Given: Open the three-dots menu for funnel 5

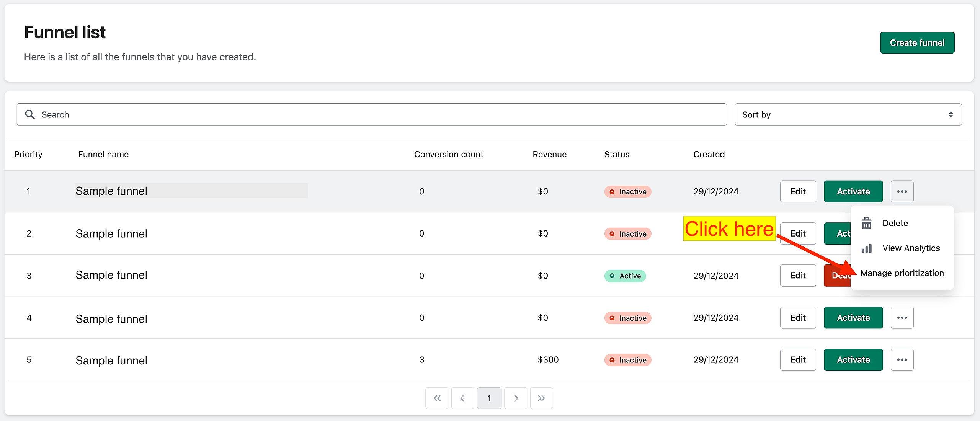Looking at the screenshot, I should [902, 360].
